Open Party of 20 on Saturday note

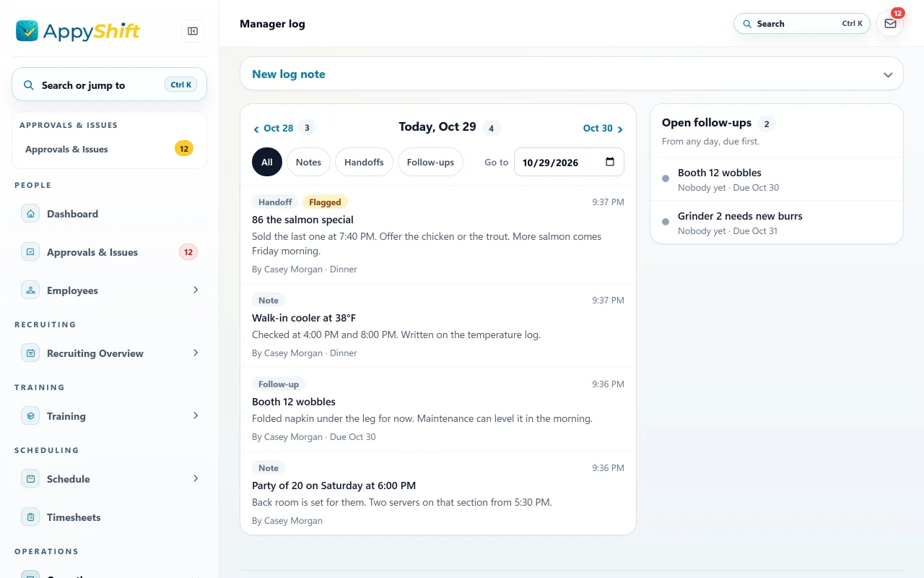coord(438,493)
